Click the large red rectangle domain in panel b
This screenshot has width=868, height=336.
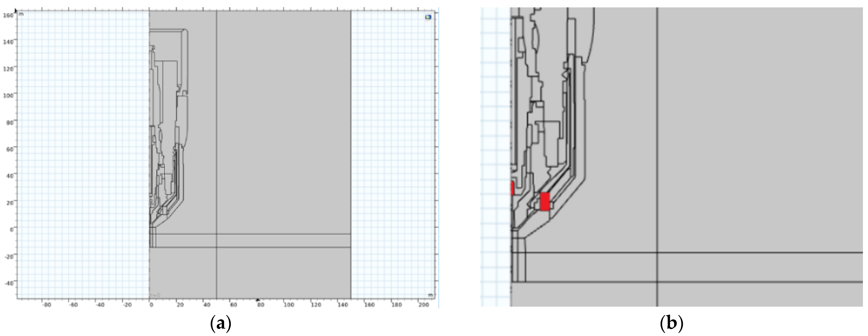[x=545, y=201]
